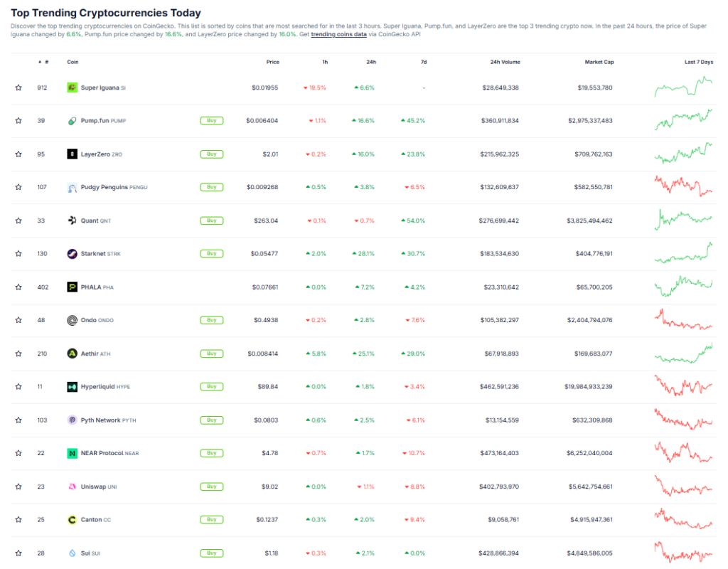Image resolution: width=728 pixels, height=569 pixels.
Task: Favorite Super Iguana with its star
Action: [x=18, y=87]
